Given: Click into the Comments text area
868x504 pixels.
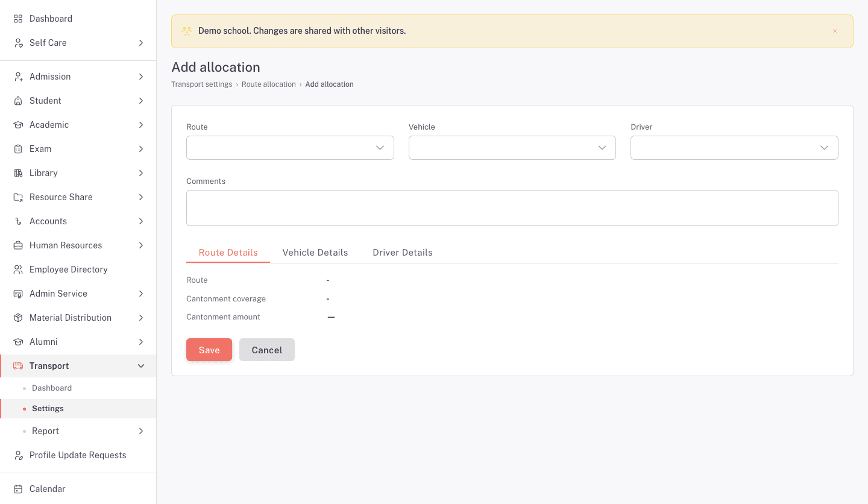Looking at the screenshot, I should tap(512, 208).
